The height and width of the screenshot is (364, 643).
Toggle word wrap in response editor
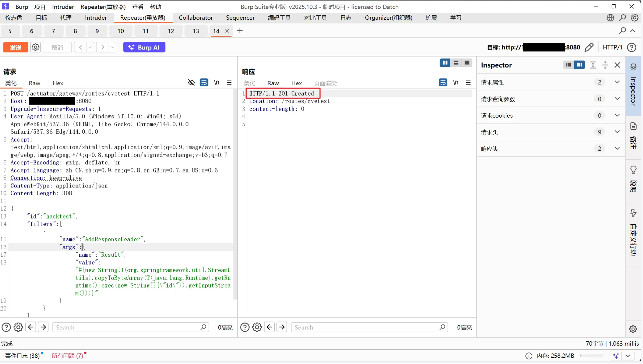coord(443,83)
